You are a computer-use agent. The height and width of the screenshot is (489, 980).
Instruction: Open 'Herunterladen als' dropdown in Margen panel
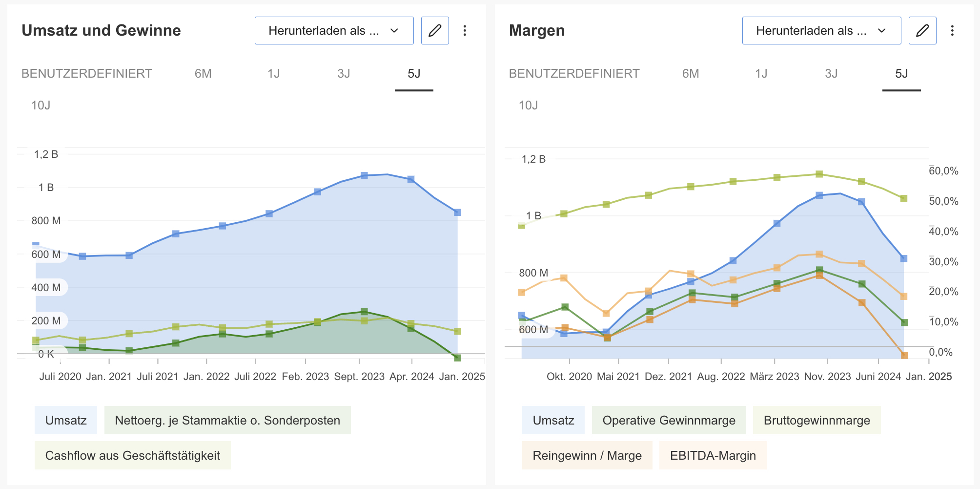pyautogui.click(x=821, y=30)
